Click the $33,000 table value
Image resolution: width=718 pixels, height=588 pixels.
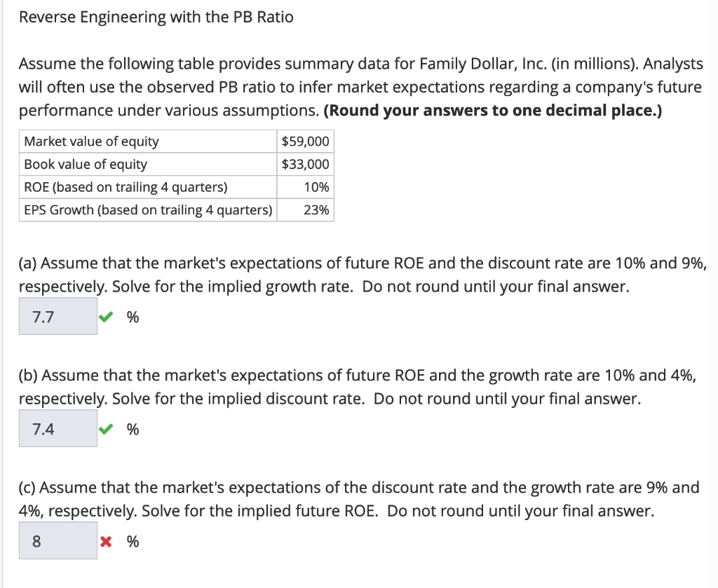(302, 164)
